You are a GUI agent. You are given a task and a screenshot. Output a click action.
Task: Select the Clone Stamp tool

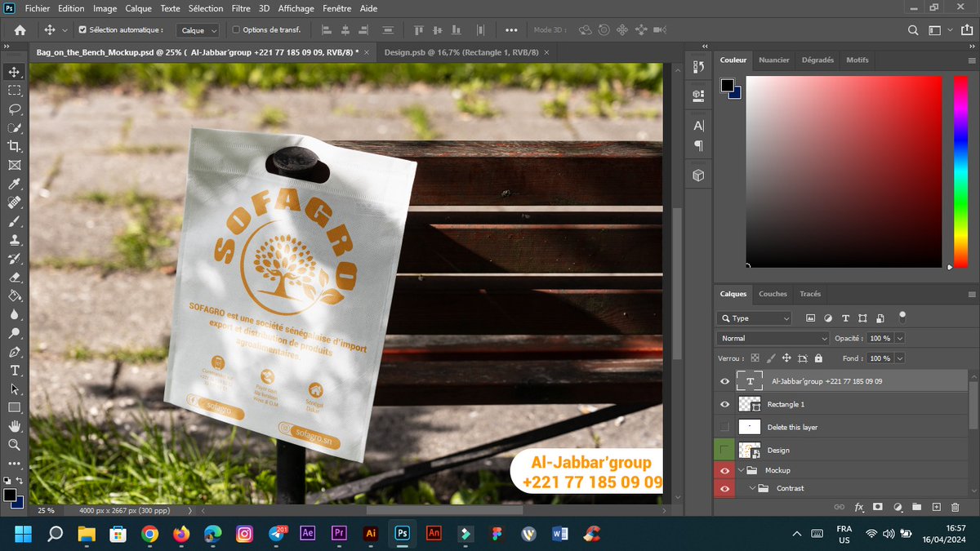(x=15, y=240)
